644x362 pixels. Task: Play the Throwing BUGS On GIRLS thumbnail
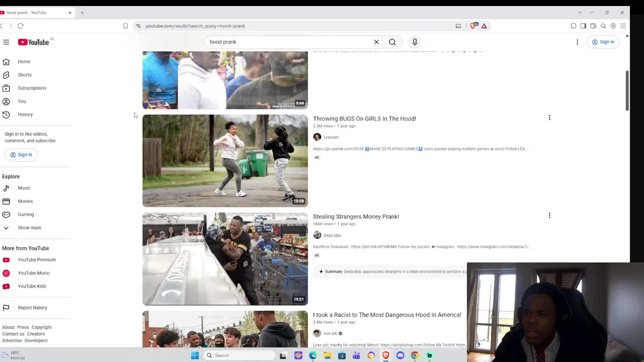coord(225,161)
